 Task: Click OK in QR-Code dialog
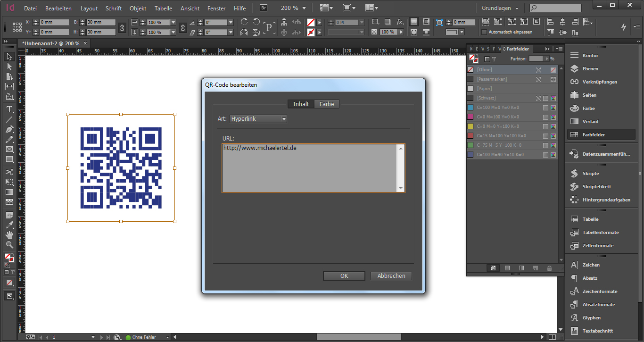[344, 276]
